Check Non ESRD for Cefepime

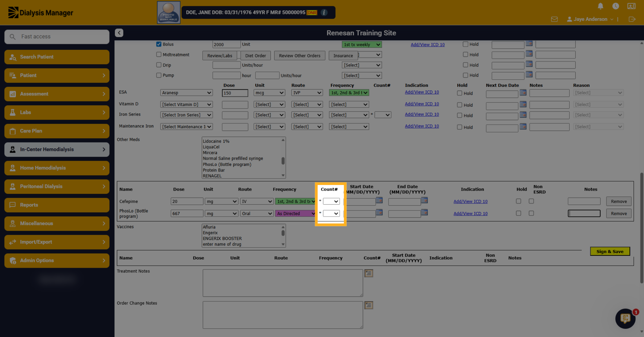tap(531, 201)
